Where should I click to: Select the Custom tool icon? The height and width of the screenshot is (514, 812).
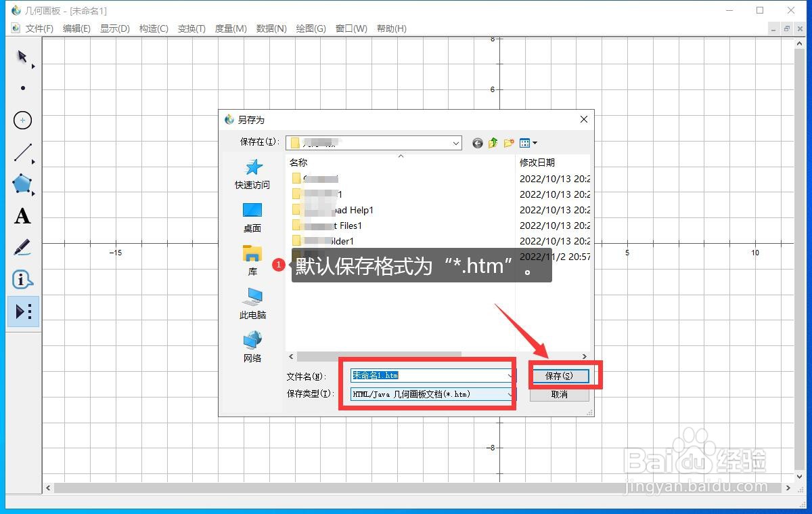pos(22,312)
